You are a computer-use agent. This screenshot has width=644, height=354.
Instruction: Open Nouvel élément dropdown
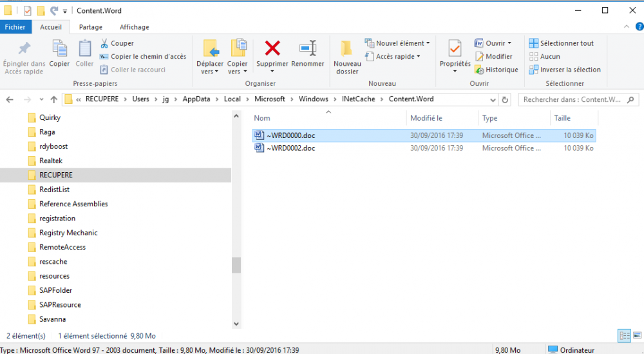[x=397, y=43]
